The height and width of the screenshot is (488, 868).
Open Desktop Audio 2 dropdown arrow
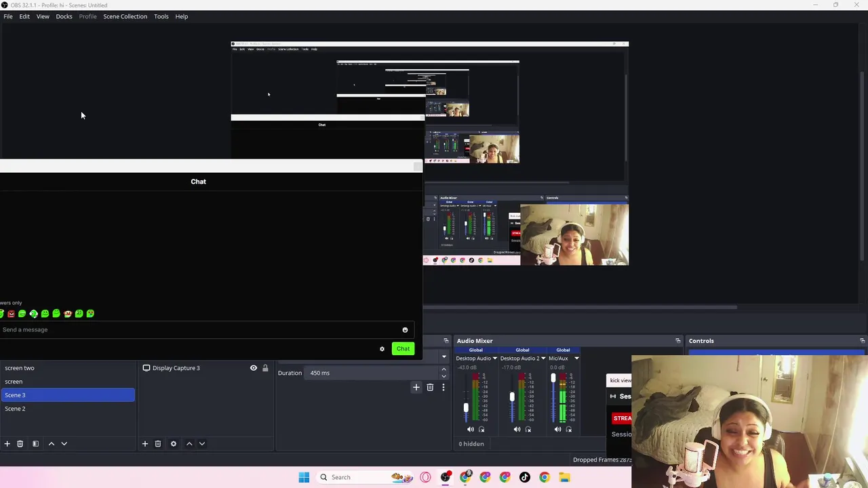(544, 359)
